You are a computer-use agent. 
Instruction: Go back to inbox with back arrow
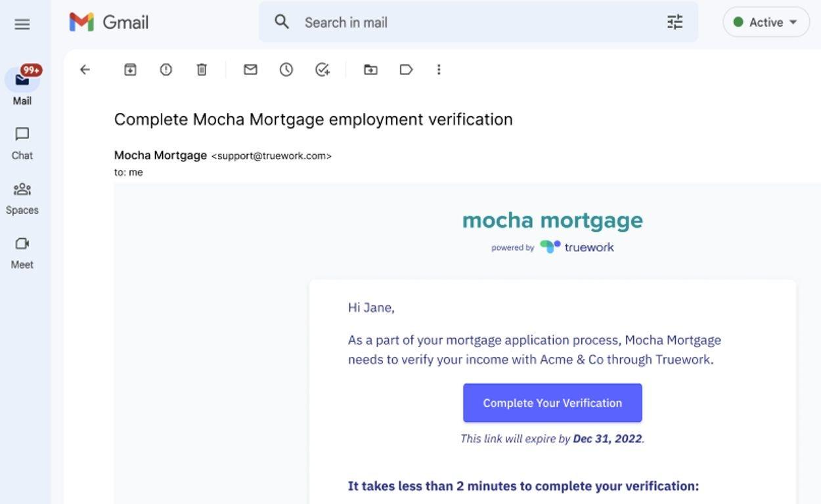pyautogui.click(x=85, y=70)
